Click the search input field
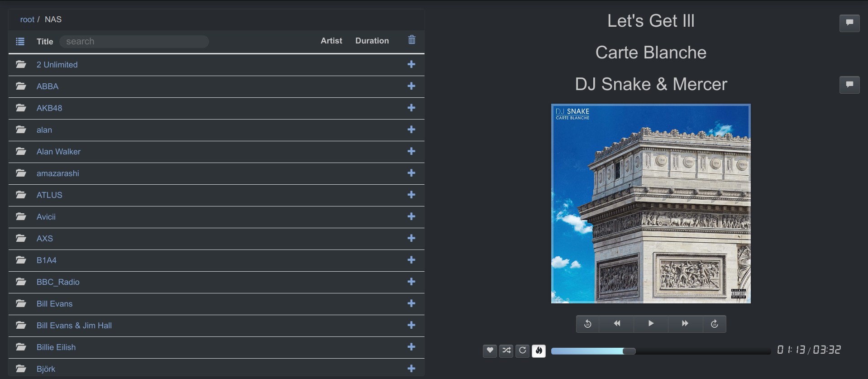The width and height of the screenshot is (868, 379). point(134,42)
